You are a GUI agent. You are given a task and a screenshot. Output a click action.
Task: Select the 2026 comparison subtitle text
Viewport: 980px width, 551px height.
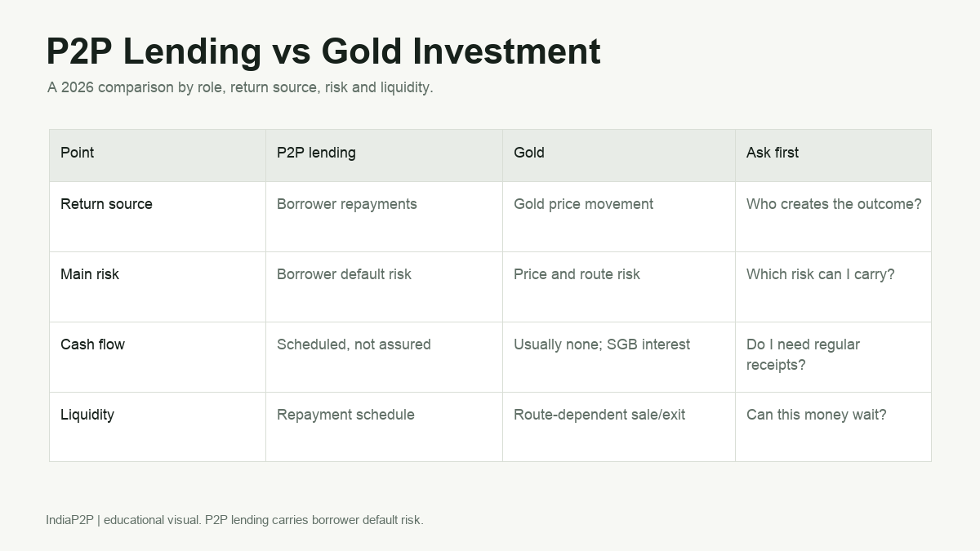(x=240, y=87)
